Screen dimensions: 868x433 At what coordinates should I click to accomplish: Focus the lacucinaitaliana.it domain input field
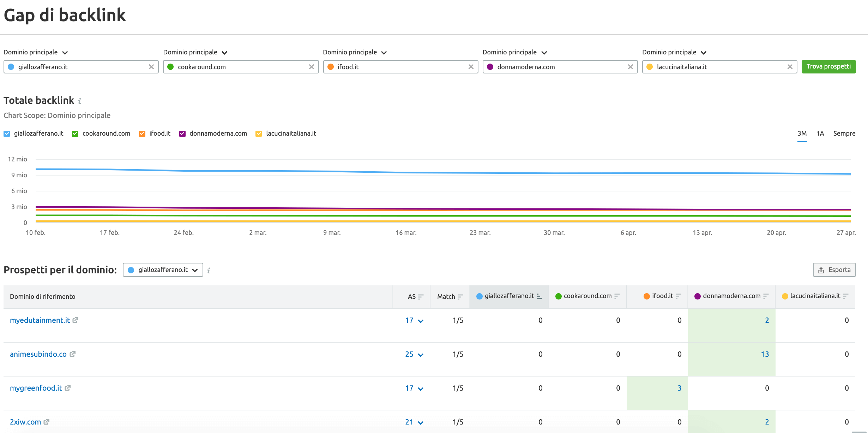(x=719, y=67)
